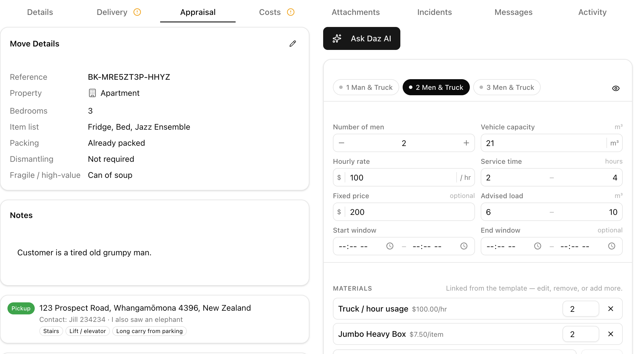Select 2 Men & Truck option
Image resolution: width=644 pixels, height=354 pixels.
coord(436,87)
